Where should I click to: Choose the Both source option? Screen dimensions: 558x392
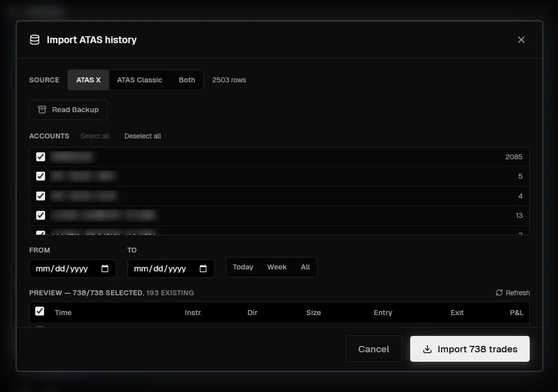point(187,80)
